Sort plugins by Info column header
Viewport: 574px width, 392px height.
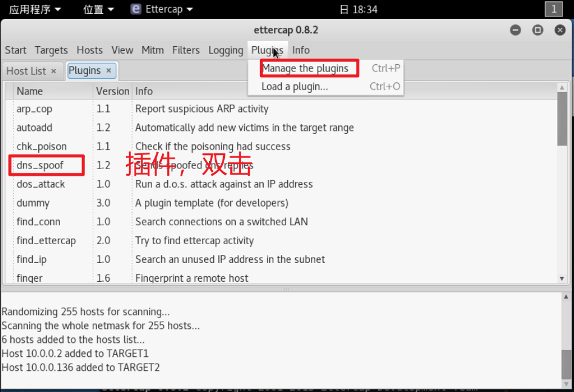[x=344, y=91]
